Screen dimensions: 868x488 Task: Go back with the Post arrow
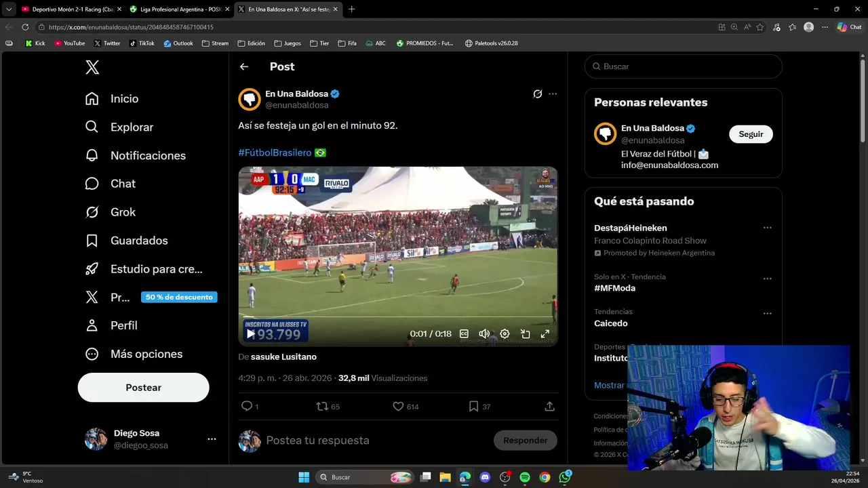point(244,66)
